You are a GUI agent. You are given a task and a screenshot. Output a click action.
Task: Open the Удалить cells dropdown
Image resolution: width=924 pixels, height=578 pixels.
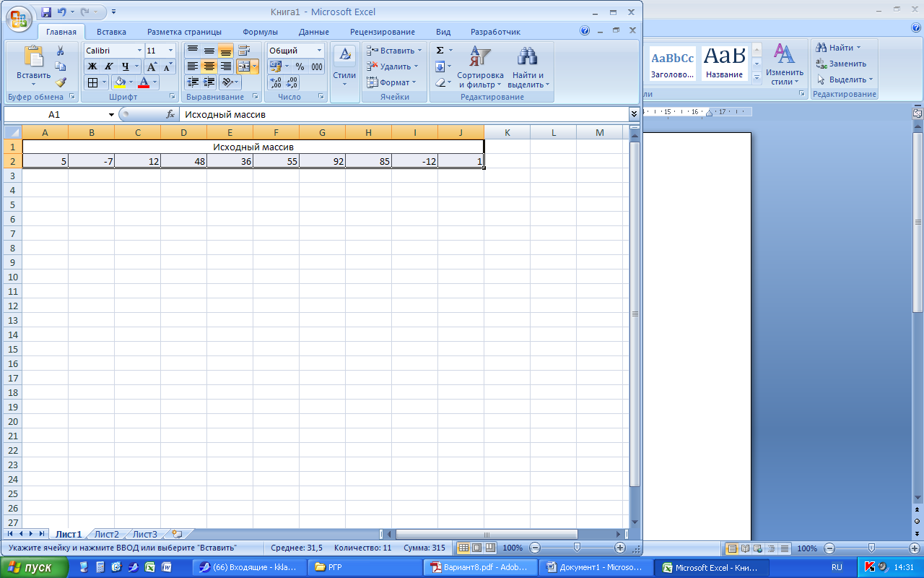coord(416,66)
